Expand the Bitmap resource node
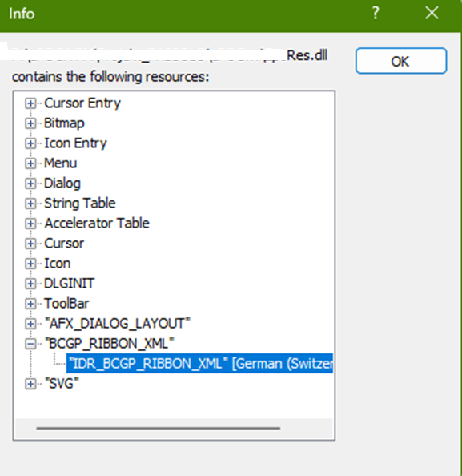 30,123
